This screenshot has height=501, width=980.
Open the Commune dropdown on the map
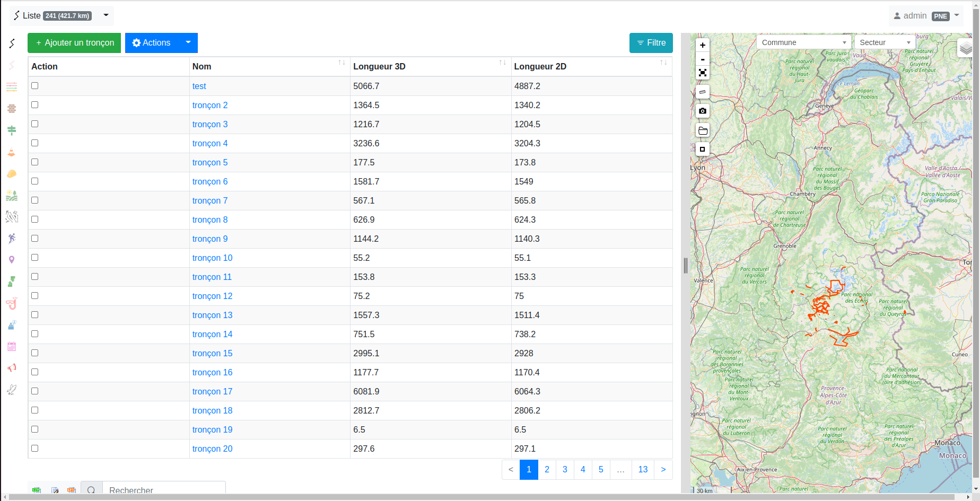[803, 42]
